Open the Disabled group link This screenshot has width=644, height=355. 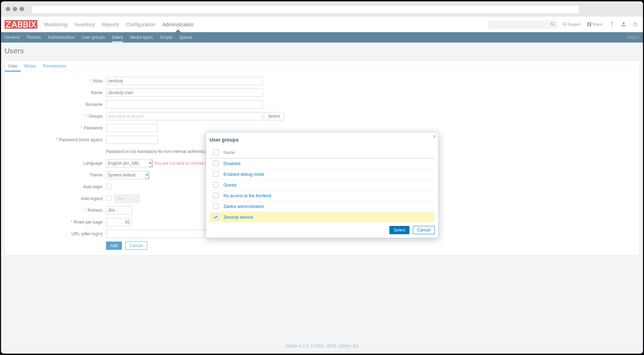click(232, 164)
